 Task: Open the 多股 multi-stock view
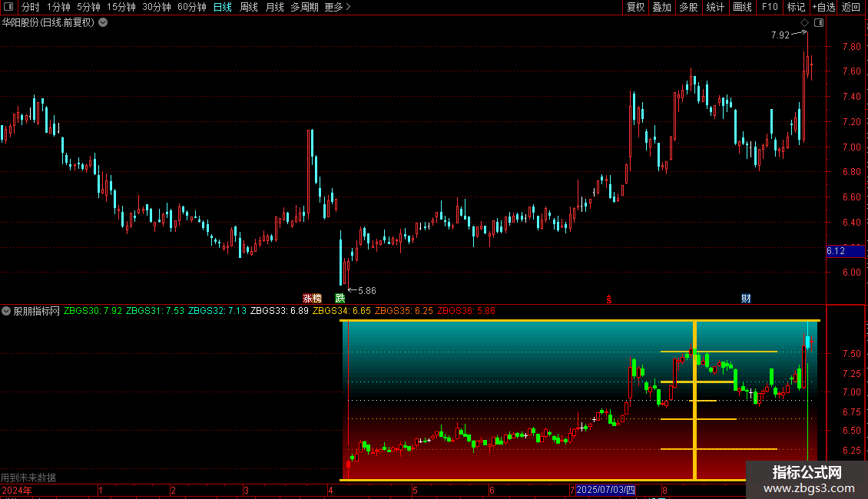[688, 7]
